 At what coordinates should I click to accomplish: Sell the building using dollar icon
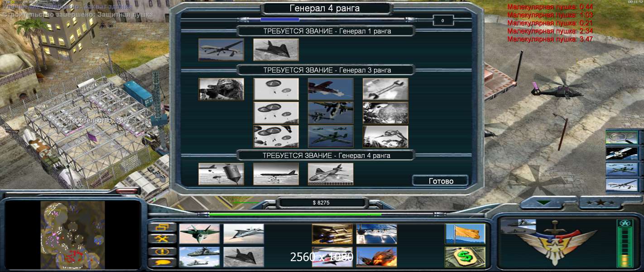tap(465, 257)
